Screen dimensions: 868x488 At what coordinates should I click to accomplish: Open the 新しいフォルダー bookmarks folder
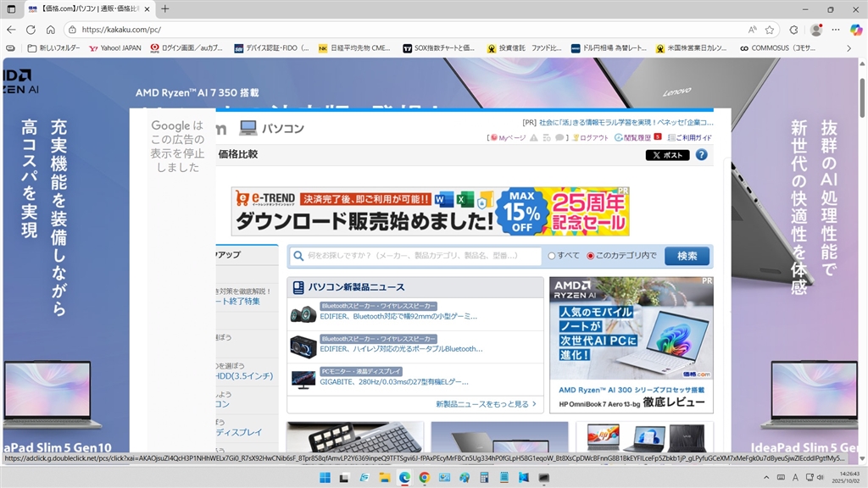point(53,48)
